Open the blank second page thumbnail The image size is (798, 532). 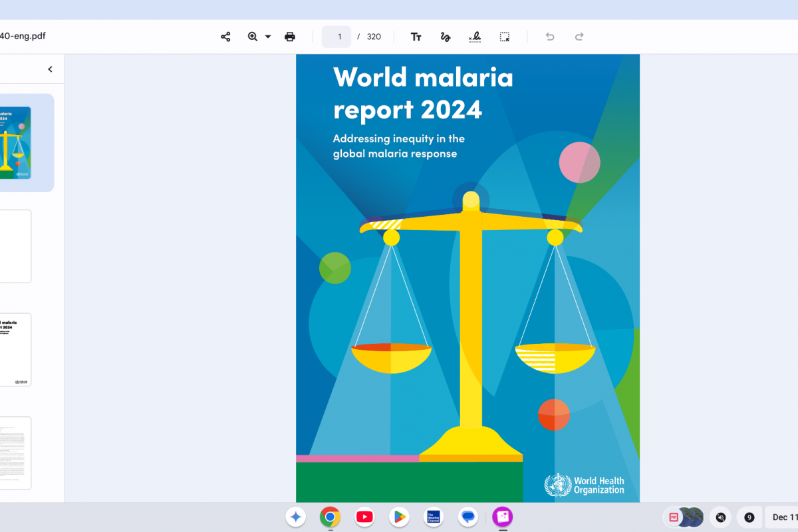pyautogui.click(x=15, y=246)
